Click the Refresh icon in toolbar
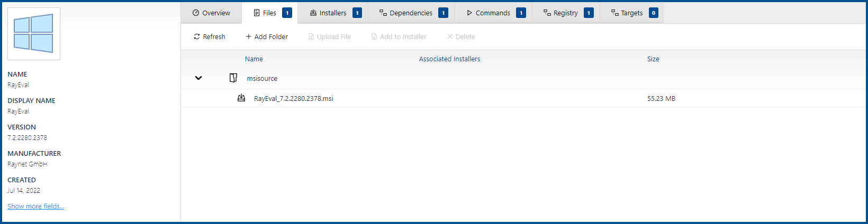The image size is (868, 224). point(197,36)
